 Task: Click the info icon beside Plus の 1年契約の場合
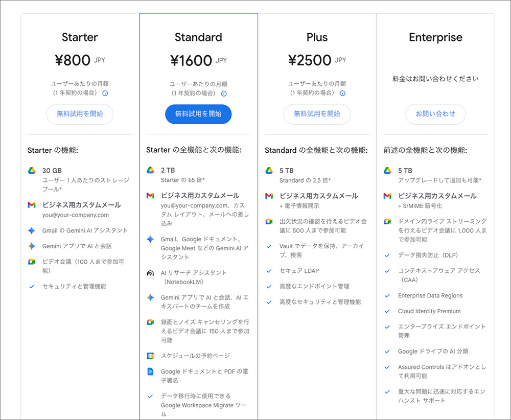(343, 94)
